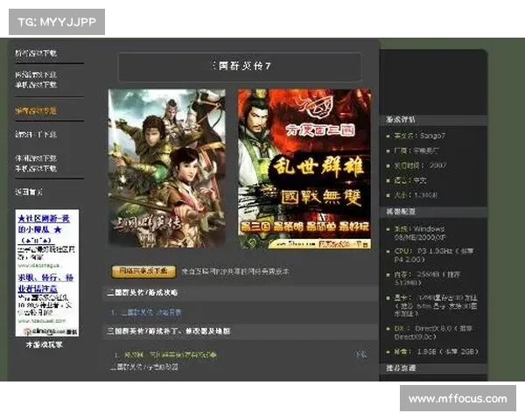Viewport: 525px width, 420px height.
Task: Select the English name value Sango7
Action: (x=432, y=136)
